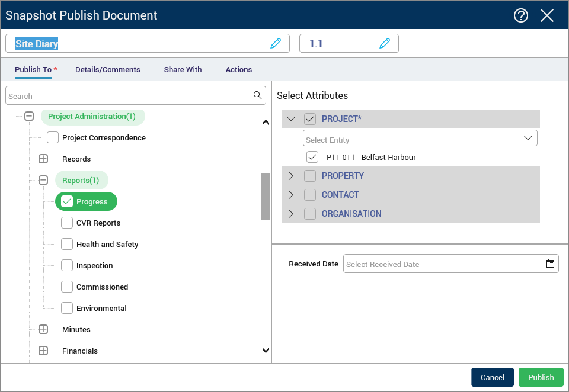Click the tree vertical scrollbar thumb

coord(266,196)
